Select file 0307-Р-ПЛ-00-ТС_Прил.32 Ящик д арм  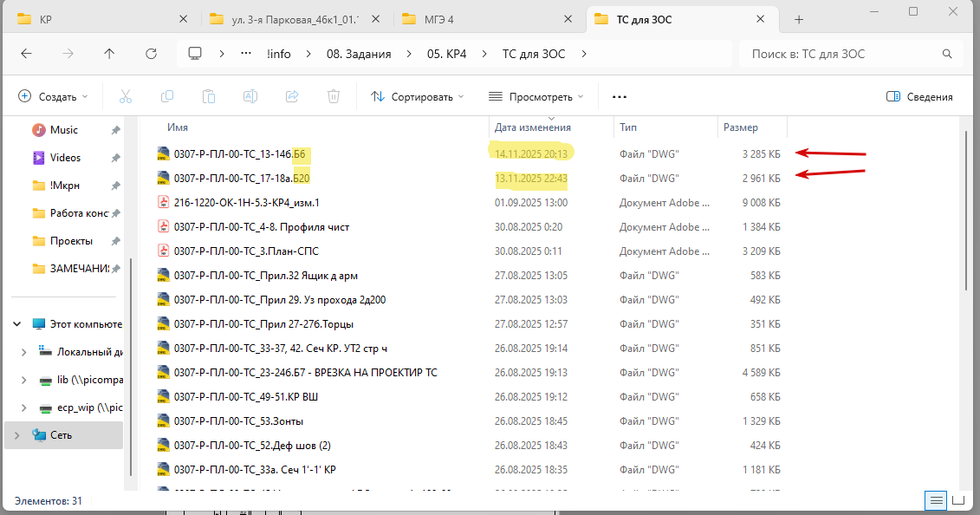(266, 276)
